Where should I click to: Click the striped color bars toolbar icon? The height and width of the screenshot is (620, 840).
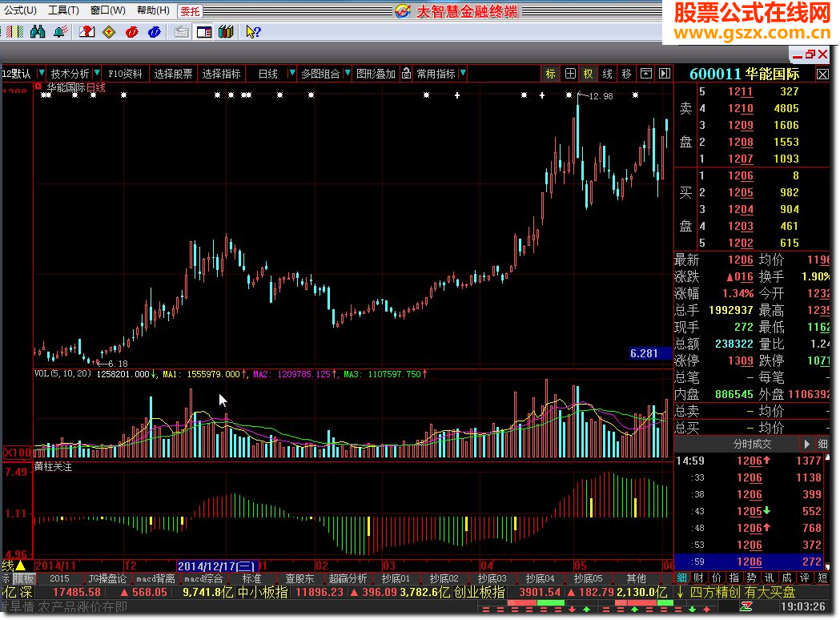click(15, 32)
